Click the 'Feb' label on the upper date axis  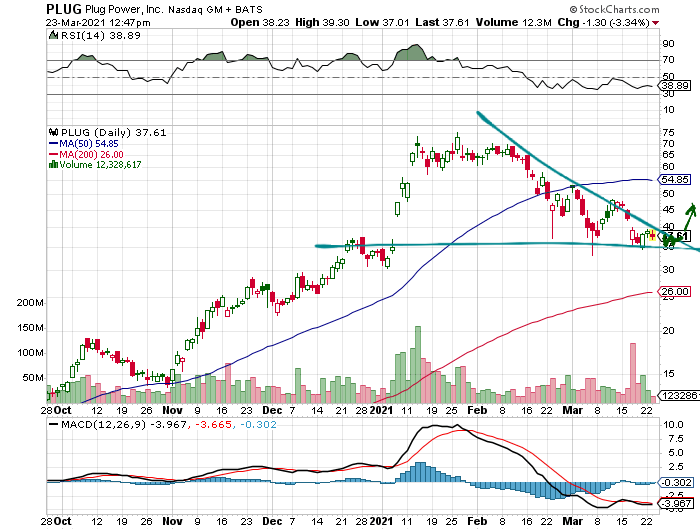[477, 410]
